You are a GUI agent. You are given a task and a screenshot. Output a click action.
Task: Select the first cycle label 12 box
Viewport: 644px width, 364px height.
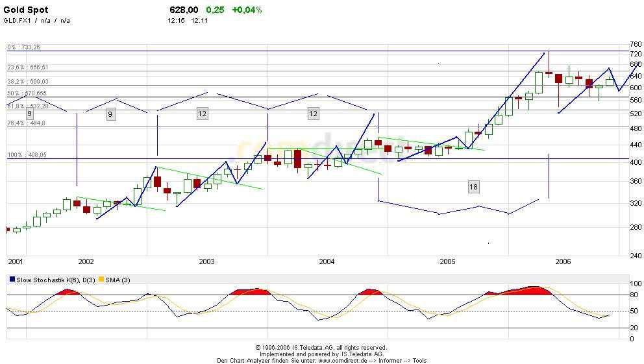(202, 114)
